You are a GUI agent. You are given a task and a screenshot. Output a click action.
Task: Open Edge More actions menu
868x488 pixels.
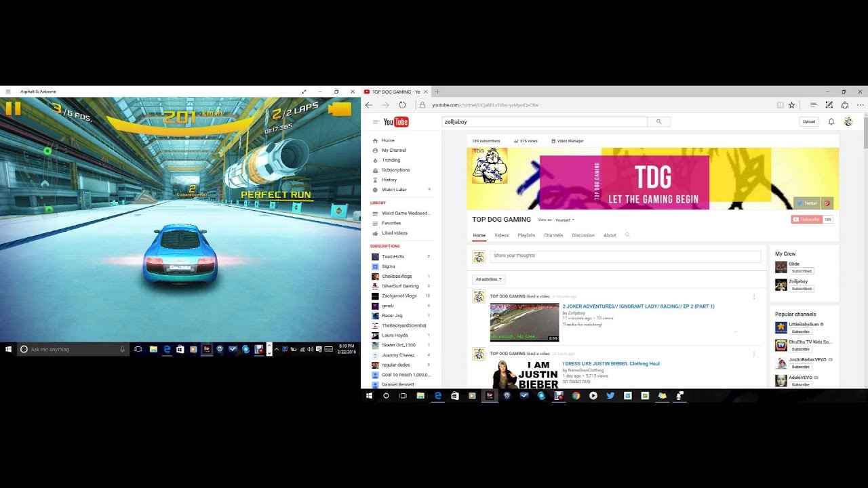[861, 105]
